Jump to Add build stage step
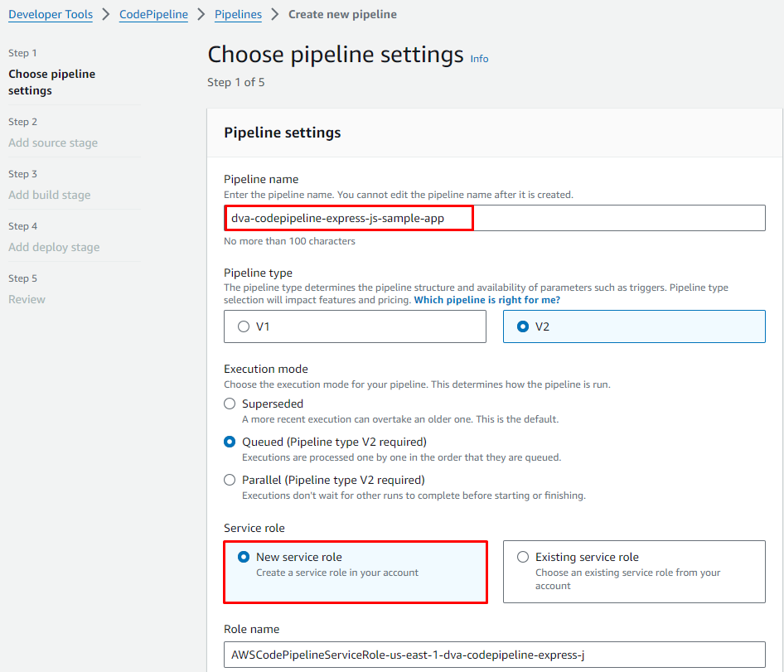The height and width of the screenshot is (672, 784). tap(50, 195)
